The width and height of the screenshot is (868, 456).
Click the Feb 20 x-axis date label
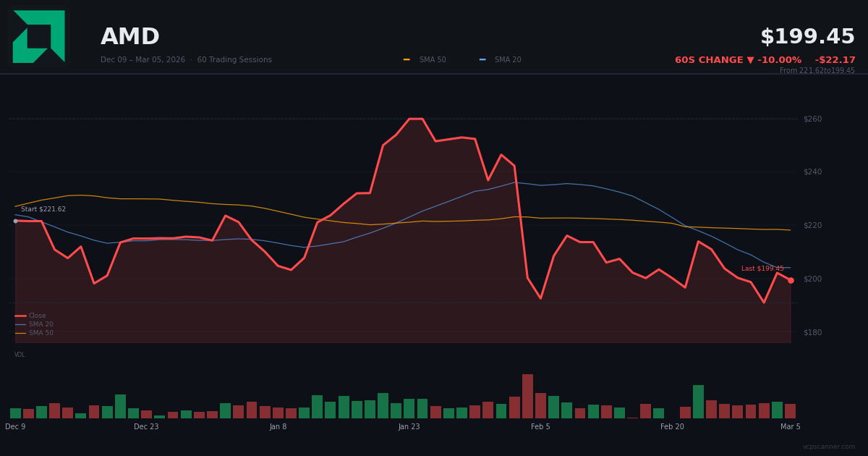pyautogui.click(x=672, y=427)
